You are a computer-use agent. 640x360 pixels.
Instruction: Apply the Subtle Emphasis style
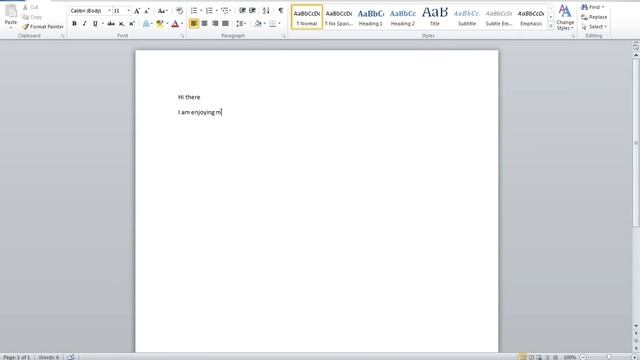[499, 17]
